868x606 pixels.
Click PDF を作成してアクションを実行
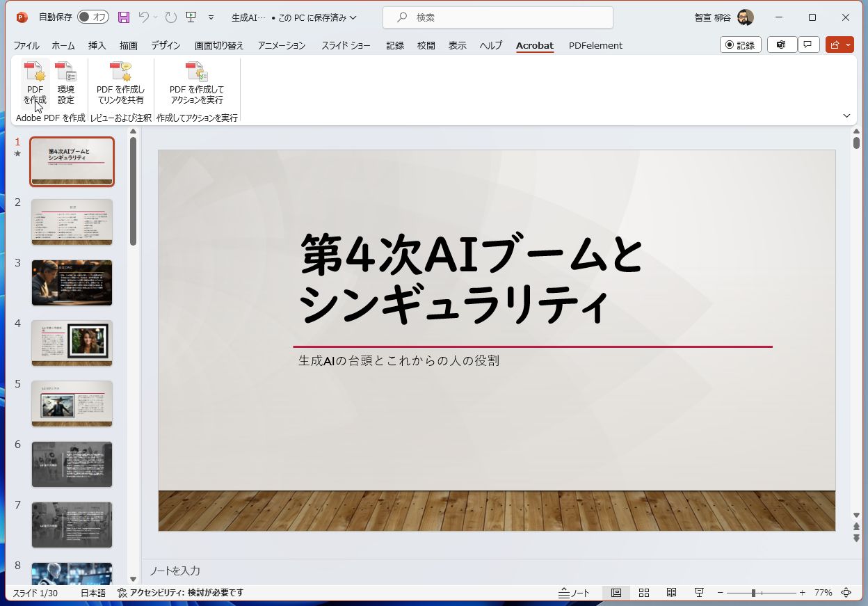pos(197,82)
